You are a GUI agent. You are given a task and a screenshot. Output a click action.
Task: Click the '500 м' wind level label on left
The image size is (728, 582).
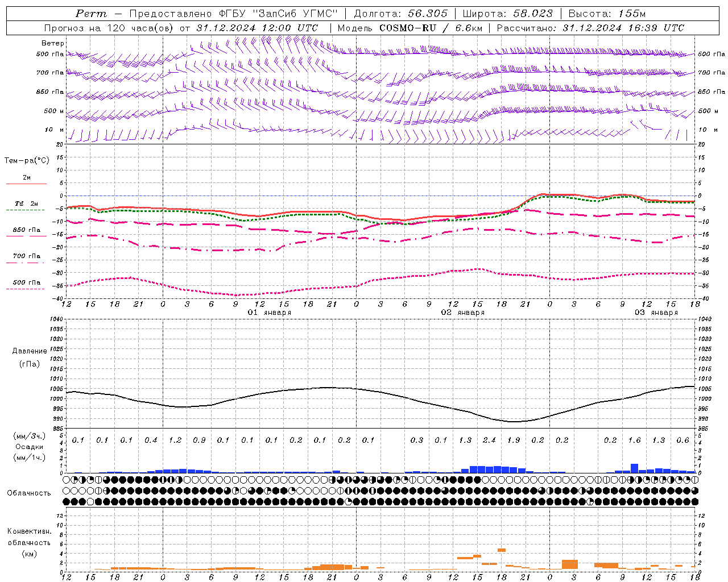(x=55, y=111)
